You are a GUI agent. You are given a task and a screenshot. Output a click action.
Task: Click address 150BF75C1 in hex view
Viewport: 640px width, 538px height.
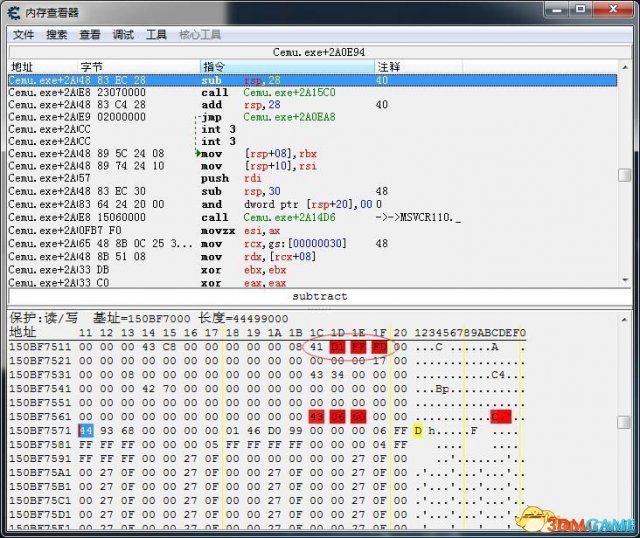pos(40,500)
